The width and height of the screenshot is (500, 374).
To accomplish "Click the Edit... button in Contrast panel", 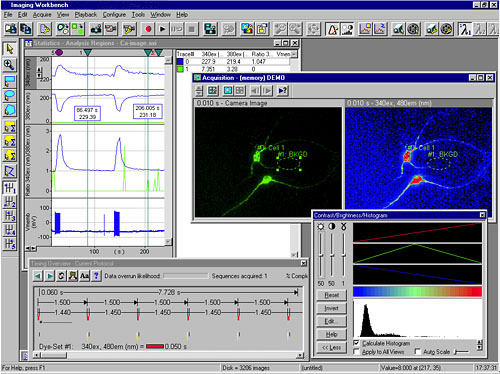I will [x=331, y=321].
